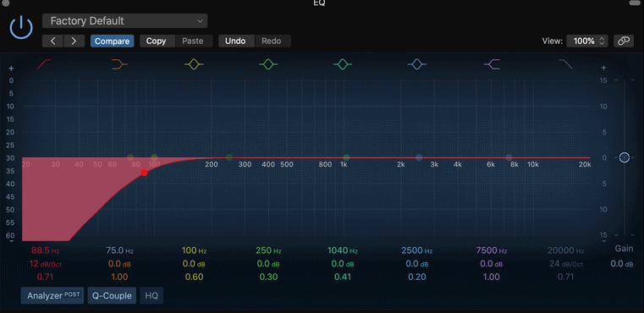Viewport: 644px width, 313px height.
Task: Toggle the orange low shelf band icon
Action: (x=119, y=64)
